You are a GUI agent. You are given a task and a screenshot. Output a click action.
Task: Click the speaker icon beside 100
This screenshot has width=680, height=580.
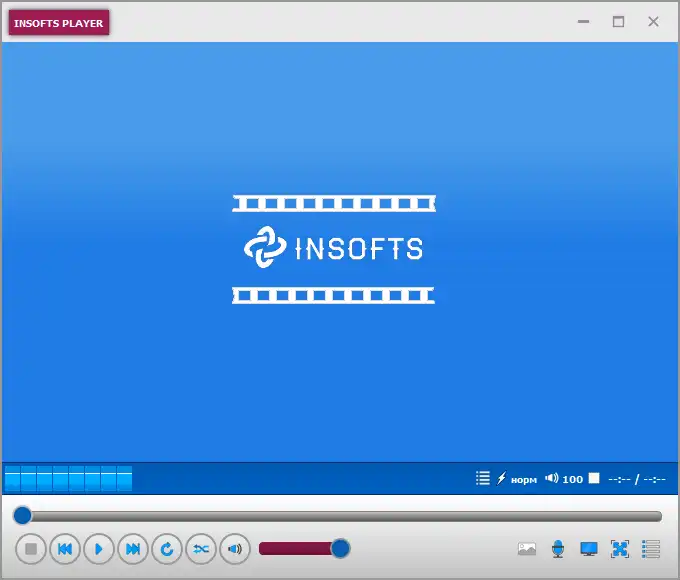point(552,478)
